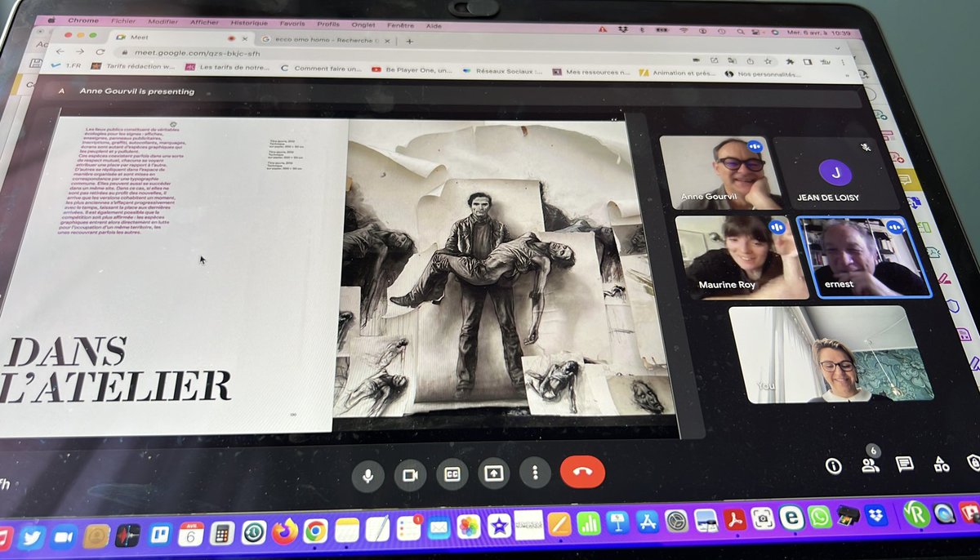The width and height of the screenshot is (980, 560).
Task: Open the Comment faire un bookmark
Action: click(x=321, y=69)
